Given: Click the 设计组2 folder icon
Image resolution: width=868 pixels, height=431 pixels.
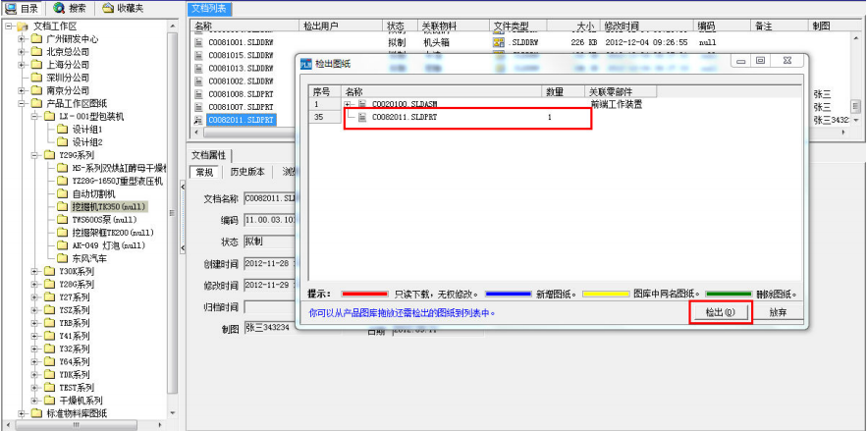Looking at the screenshot, I should coord(62,142).
